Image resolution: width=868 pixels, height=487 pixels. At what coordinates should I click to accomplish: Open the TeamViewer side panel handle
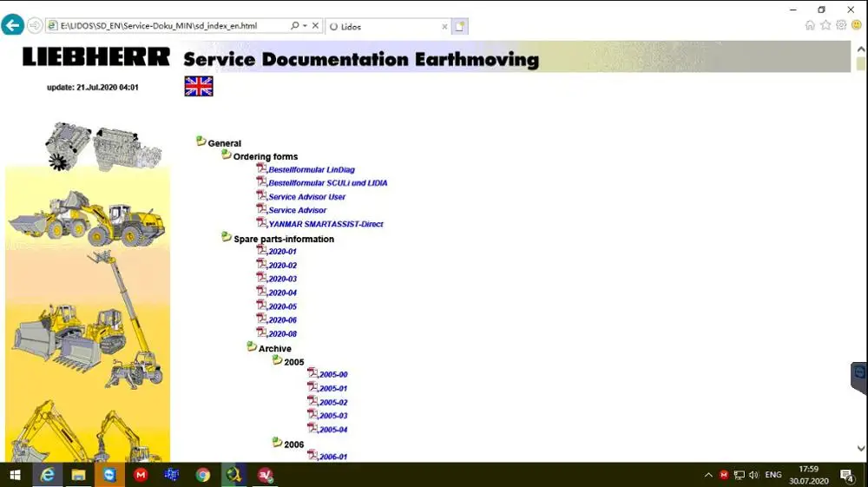coord(859,378)
